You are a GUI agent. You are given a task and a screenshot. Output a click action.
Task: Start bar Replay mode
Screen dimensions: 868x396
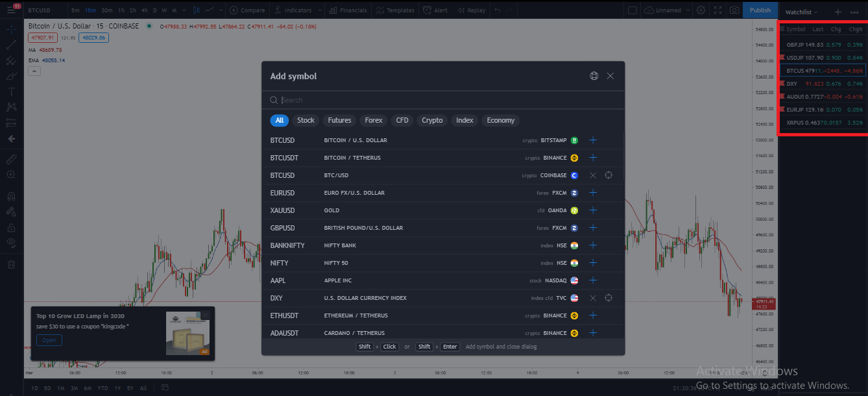[471, 10]
